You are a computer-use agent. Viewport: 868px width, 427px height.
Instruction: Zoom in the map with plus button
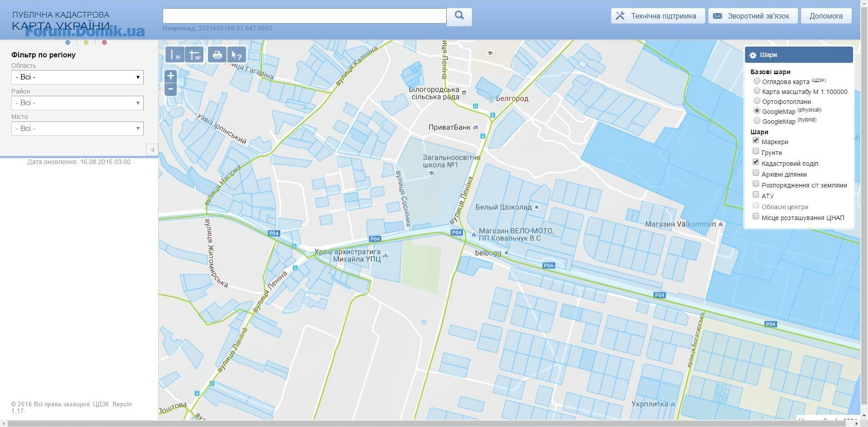tap(170, 76)
